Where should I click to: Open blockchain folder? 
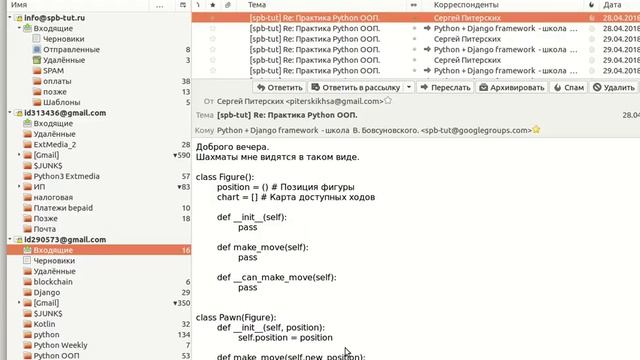pyautogui.click(x=53, y=282)
